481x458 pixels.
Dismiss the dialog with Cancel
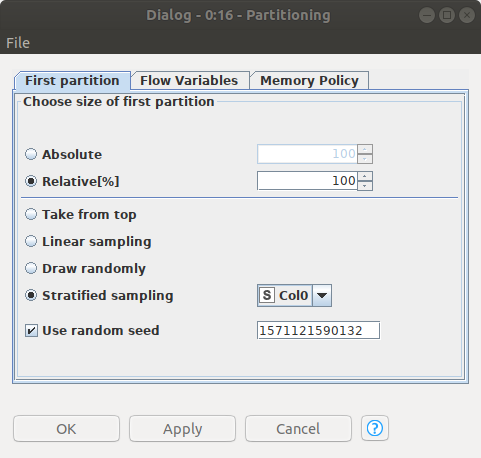298,428
